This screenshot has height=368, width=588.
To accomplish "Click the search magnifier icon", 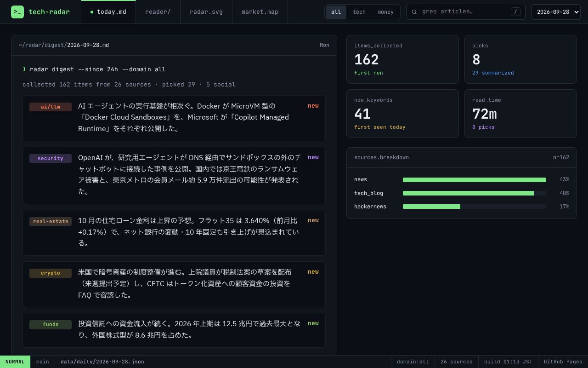I will point(414,12).
